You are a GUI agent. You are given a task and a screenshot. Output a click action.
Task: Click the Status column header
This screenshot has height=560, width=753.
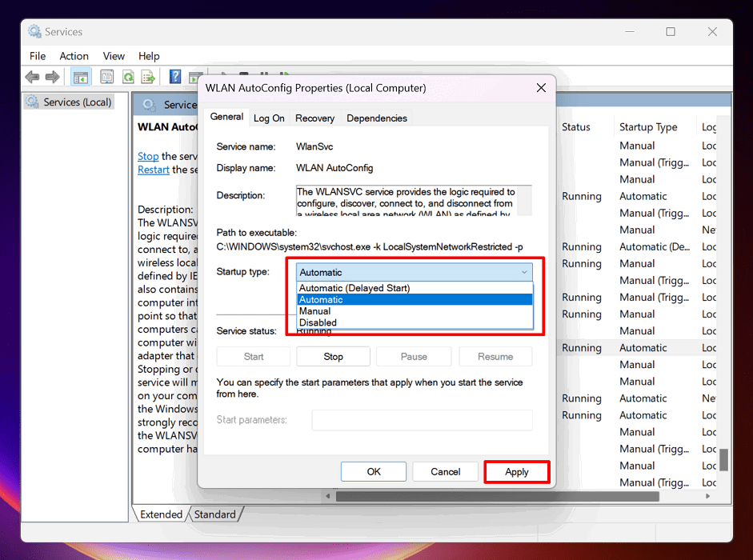(x=576, y=126)
